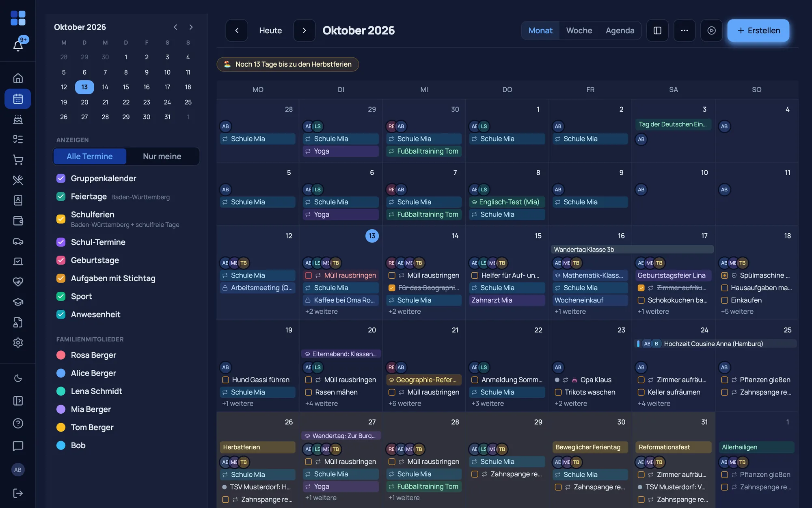Click the play circle toolbar button

(x=711, y=30)
